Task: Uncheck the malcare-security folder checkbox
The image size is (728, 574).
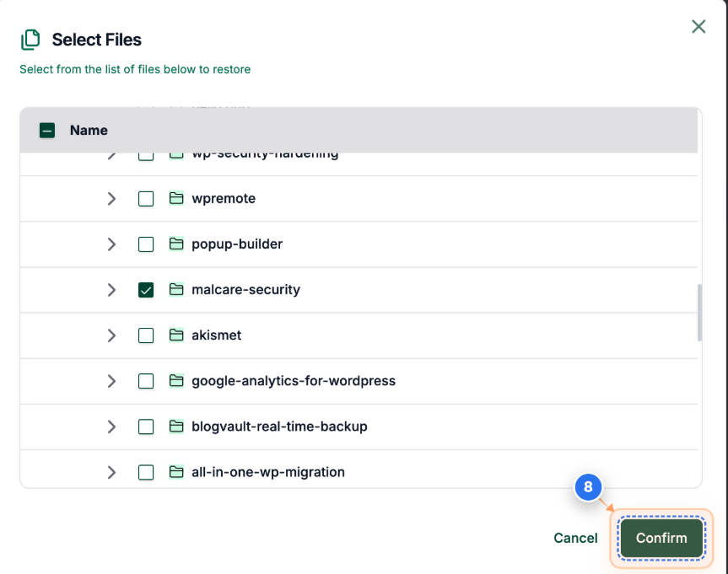Action: pyautogui.click(x=146, y=290)
